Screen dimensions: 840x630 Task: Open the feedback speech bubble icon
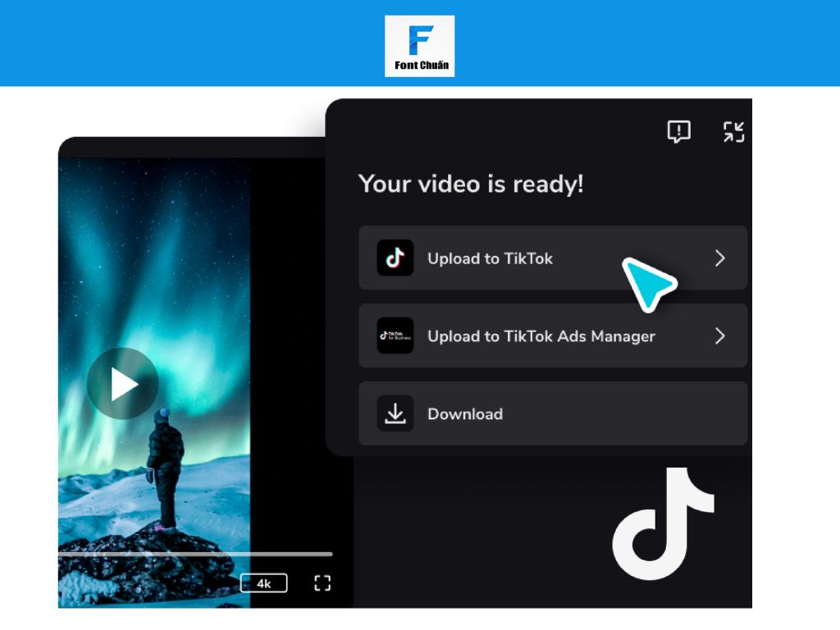[678, 131]
